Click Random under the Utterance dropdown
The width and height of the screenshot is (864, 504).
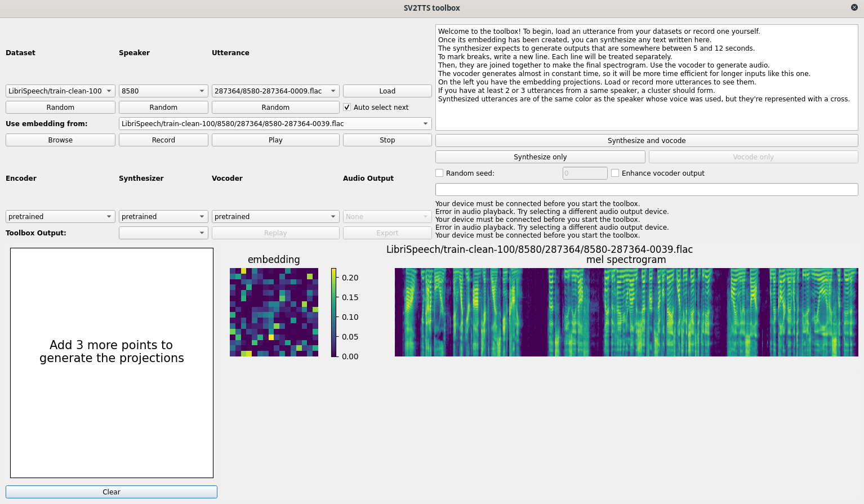pyautogui.click(x=275, y=107)
